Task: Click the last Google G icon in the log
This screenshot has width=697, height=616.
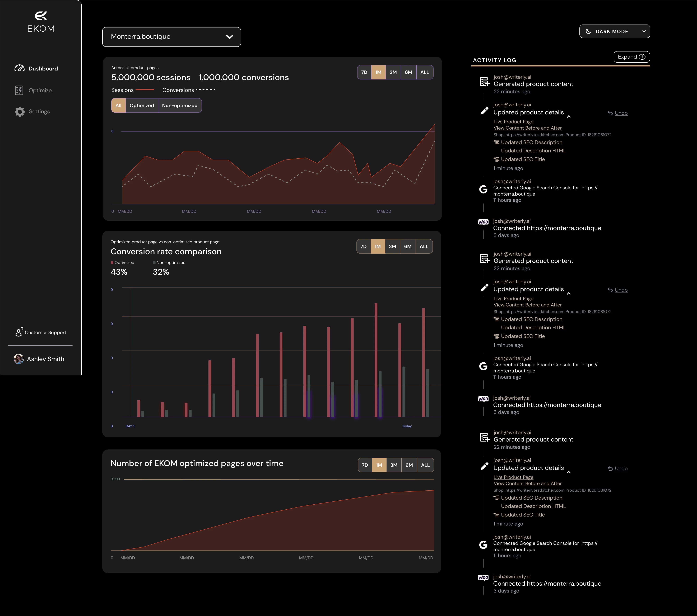Action: tap(483, 544)
